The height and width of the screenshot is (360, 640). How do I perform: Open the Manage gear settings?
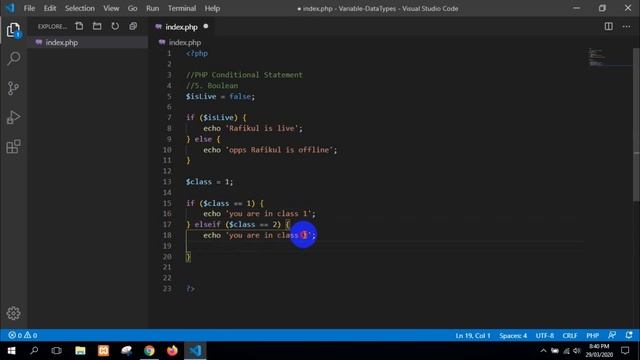point(13,313)
